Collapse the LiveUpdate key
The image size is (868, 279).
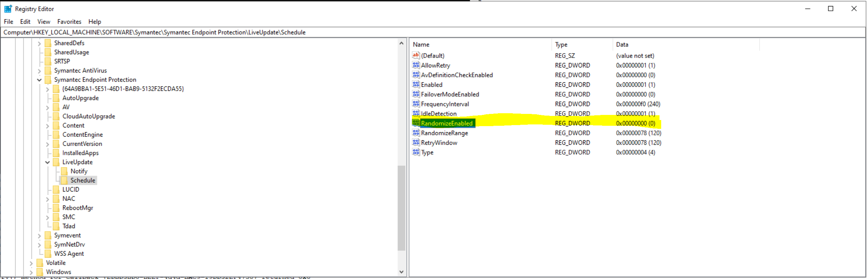tap(48, 162)
